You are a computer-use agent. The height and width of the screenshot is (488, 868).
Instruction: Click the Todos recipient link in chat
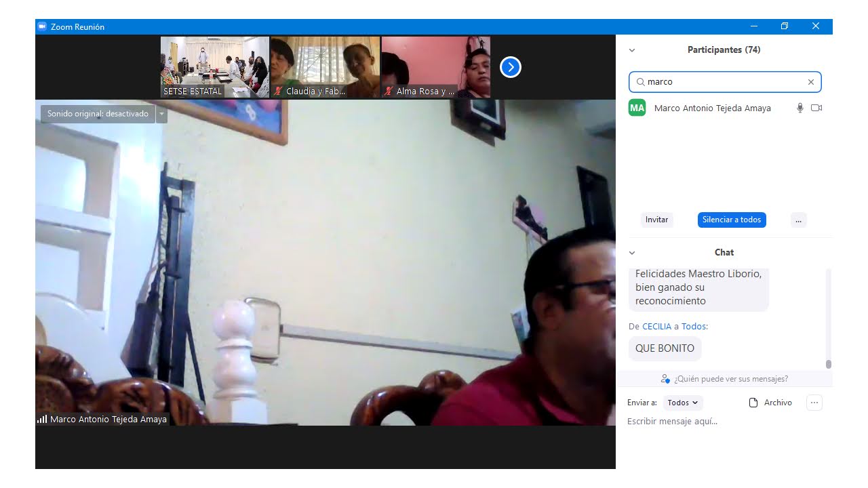tap(693, 327)
